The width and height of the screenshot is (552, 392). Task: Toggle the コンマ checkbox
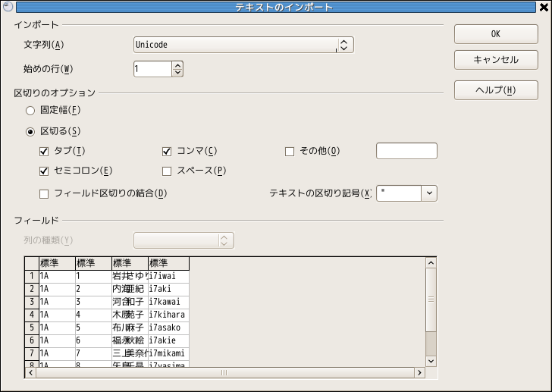[167, 151]
